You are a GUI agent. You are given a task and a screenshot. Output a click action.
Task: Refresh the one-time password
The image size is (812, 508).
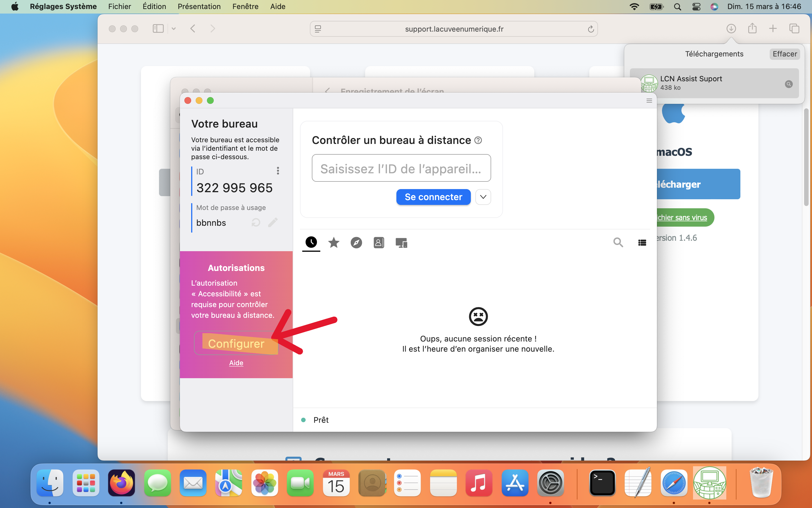point(256,222)
